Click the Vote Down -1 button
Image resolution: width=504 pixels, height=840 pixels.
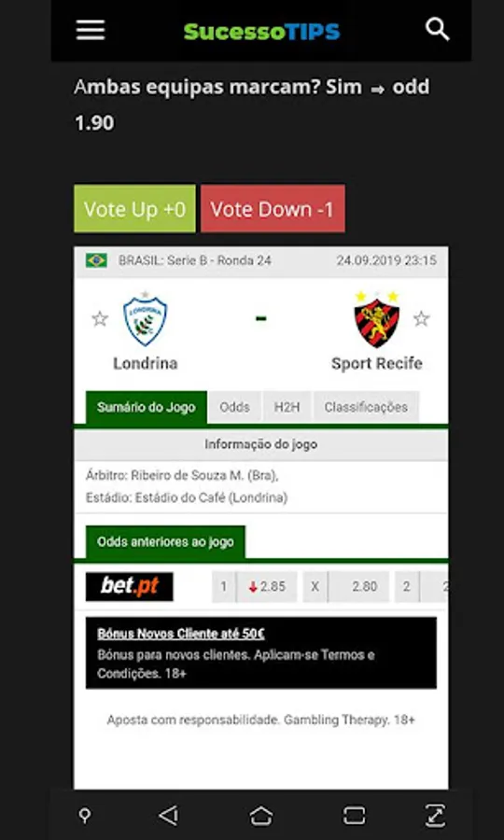tap(273, 209)
